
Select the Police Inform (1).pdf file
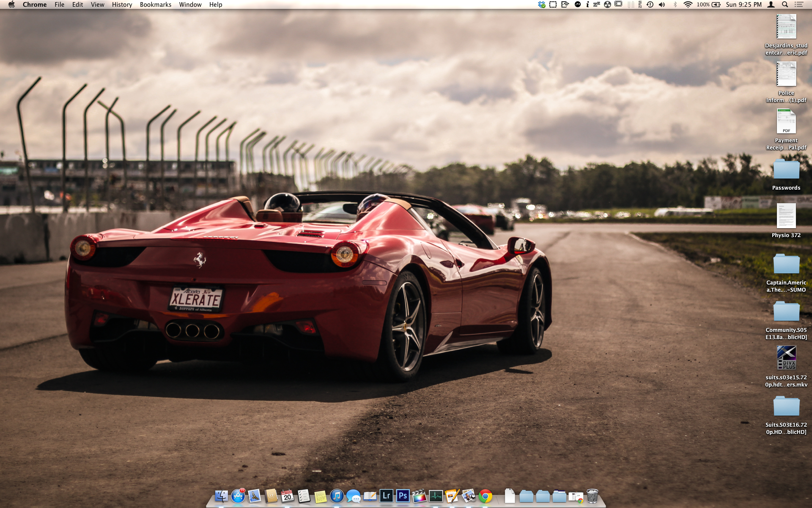786,82
